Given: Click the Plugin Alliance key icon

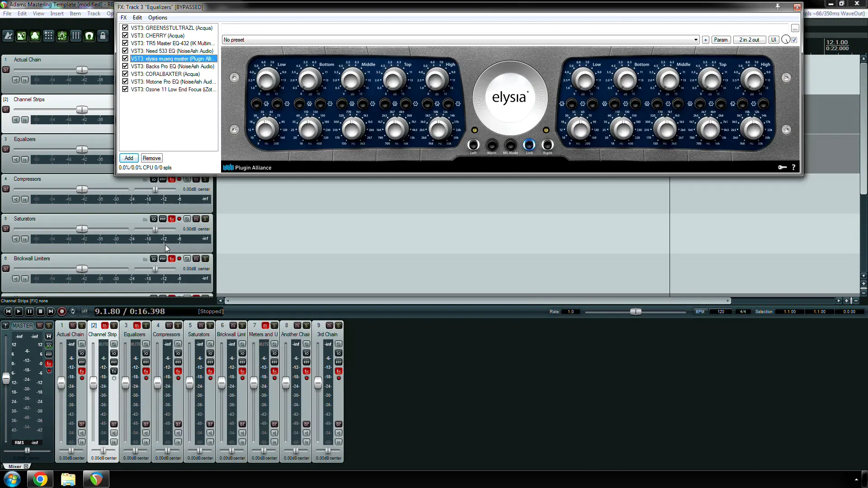Looking at the screenshot, I should 782,168.
